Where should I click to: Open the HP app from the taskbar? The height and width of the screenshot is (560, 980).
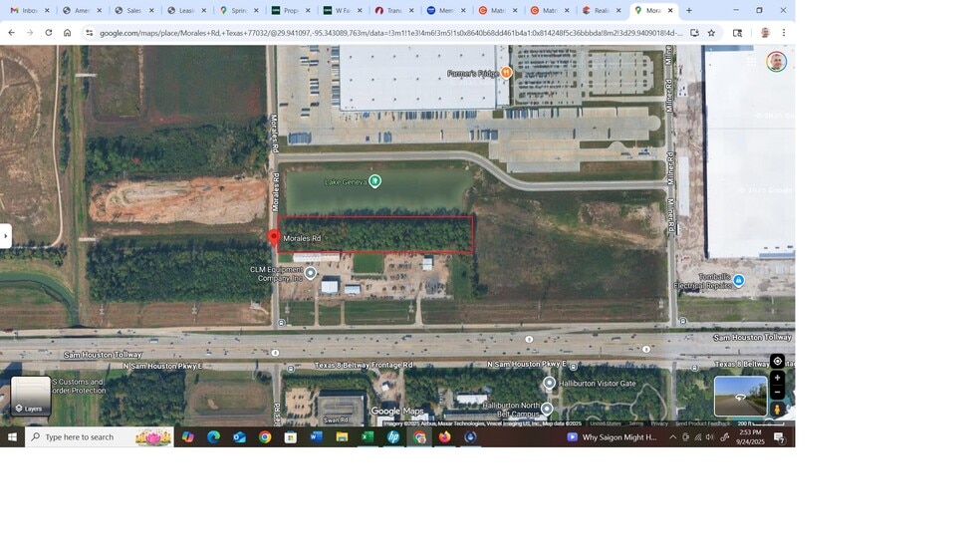coord(393,436)
